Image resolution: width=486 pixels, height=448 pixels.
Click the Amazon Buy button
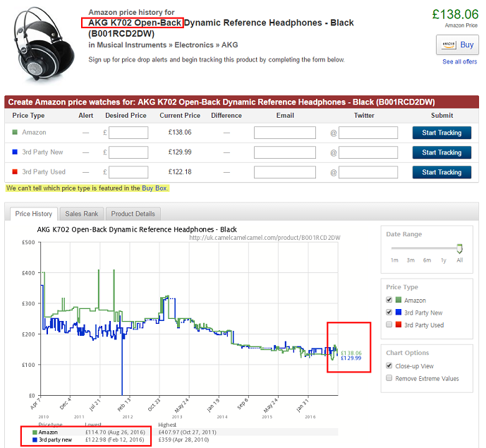(457, 44)
